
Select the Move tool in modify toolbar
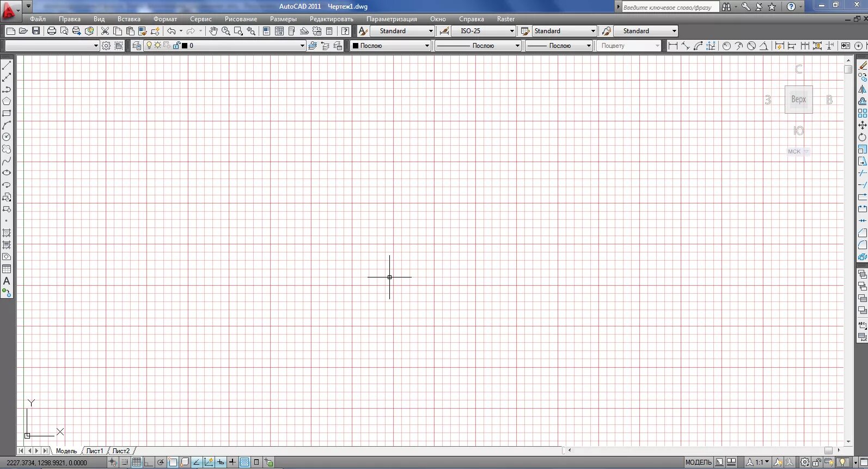pos(863,125)
